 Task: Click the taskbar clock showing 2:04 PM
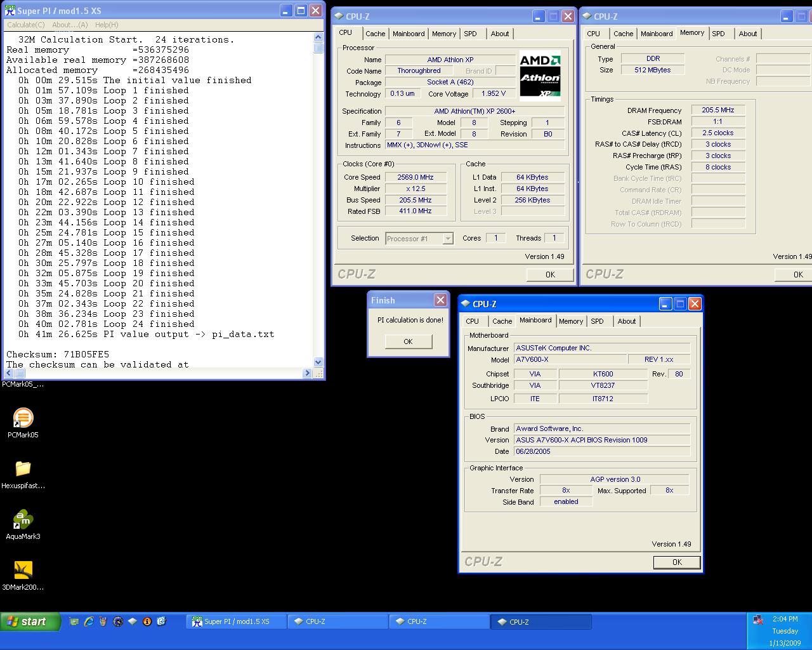pos(785,619)
